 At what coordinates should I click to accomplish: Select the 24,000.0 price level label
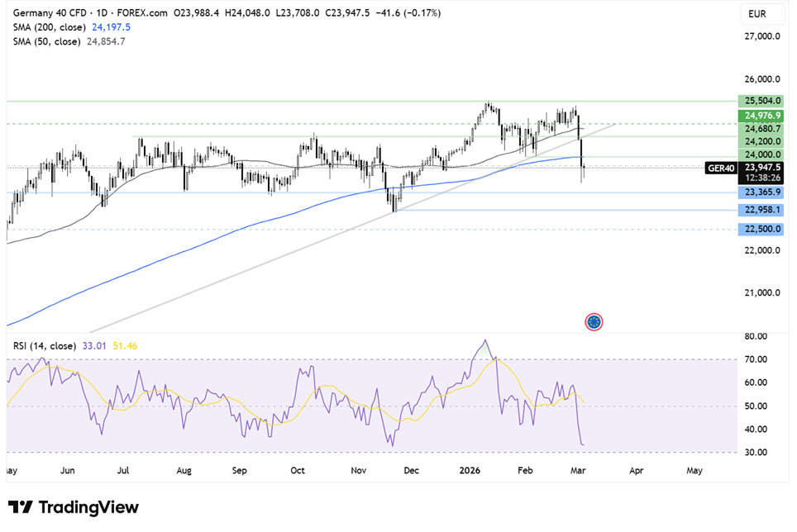762,154
